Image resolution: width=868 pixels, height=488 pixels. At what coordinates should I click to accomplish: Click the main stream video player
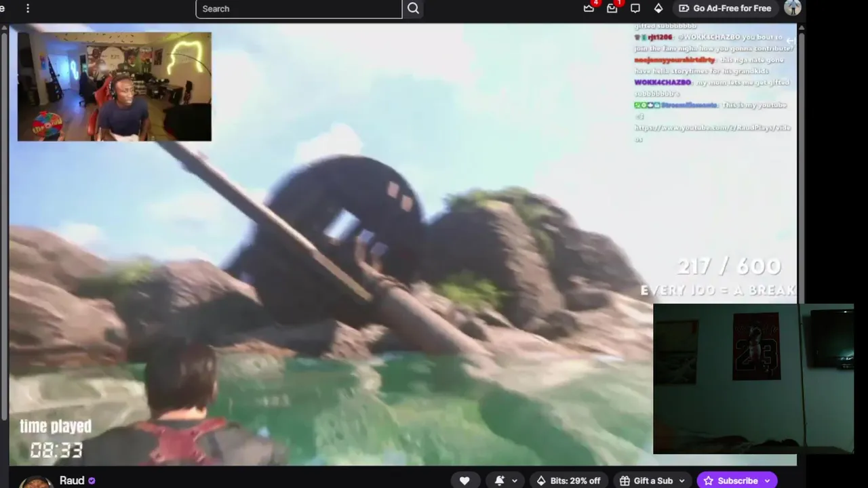[x=403, y=245]
